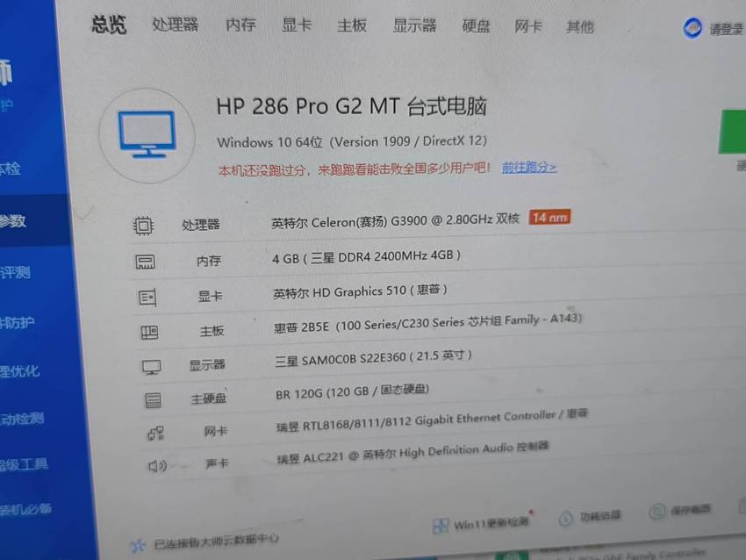This screenshot has height=560, width=746.
Task: Select the 主板 tab
Action: pyautogui.click(x=352, y=25)
